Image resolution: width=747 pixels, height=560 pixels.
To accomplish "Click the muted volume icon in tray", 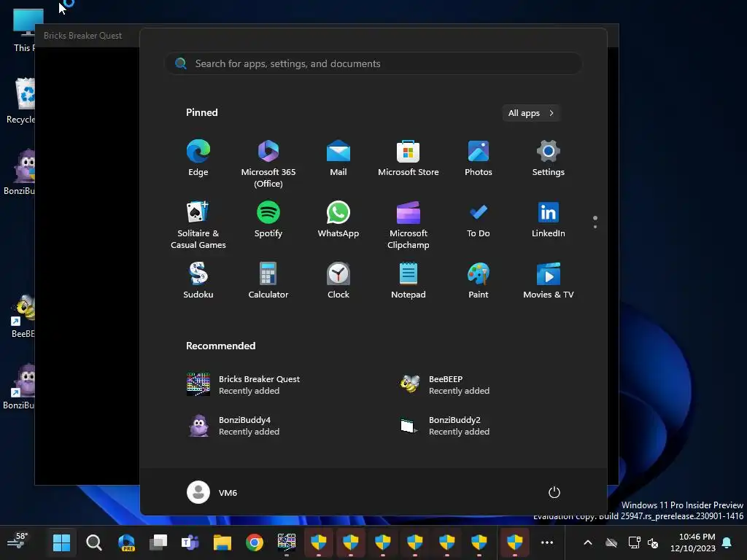I will click(653, 542).
